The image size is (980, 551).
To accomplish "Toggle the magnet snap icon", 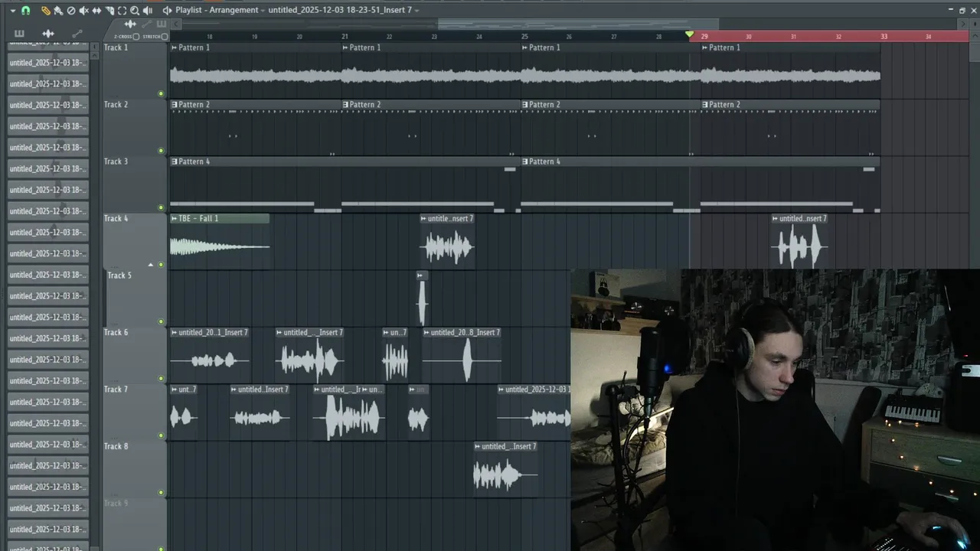I will (x=25, y=11).
